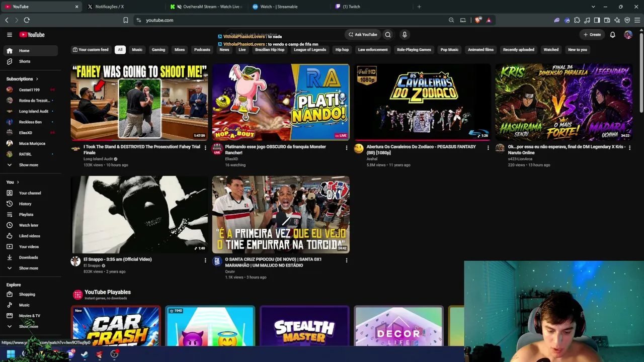
Task: Open Brave Leo AI sparkle icon
Action: (617, 20)
